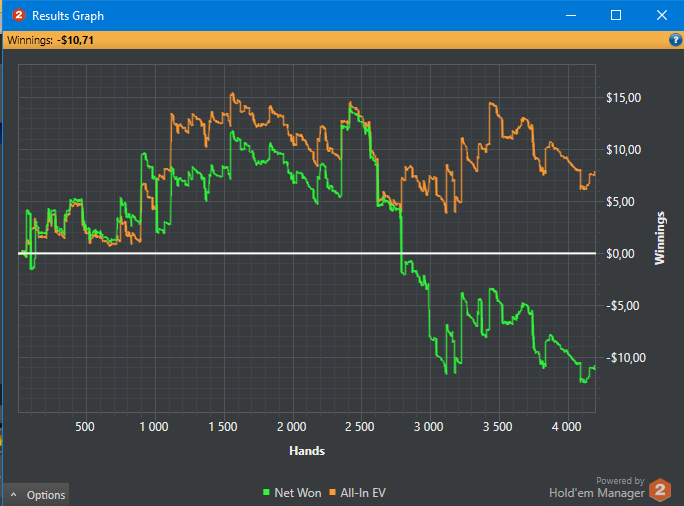This screenshot has height=506, width=684.
Task: Minimize the Results Graph window
Action: tap(571, 16)
